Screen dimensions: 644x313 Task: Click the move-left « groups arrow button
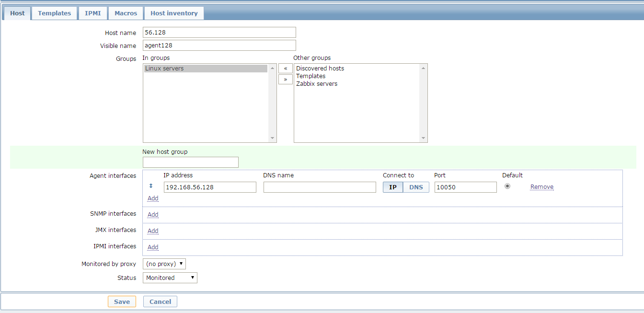click(x=285, y=69)
